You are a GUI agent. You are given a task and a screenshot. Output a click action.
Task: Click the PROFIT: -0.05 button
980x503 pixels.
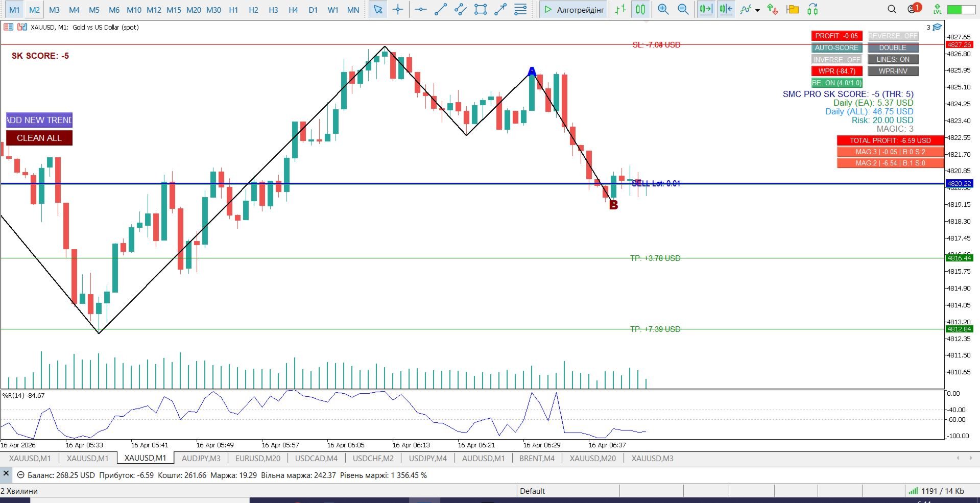[x=836, y=36]
